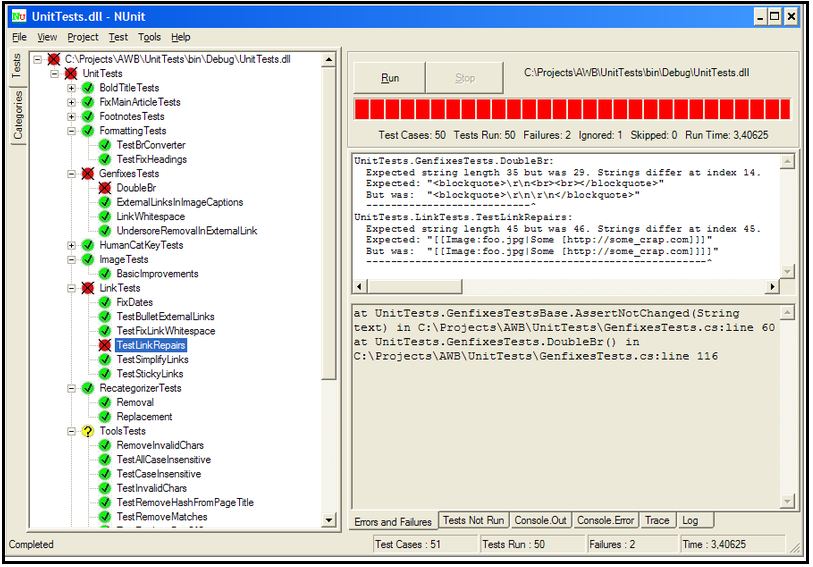813x567 pixels.
Task: Collapse the LinkTests node
Action: [72, 288]
